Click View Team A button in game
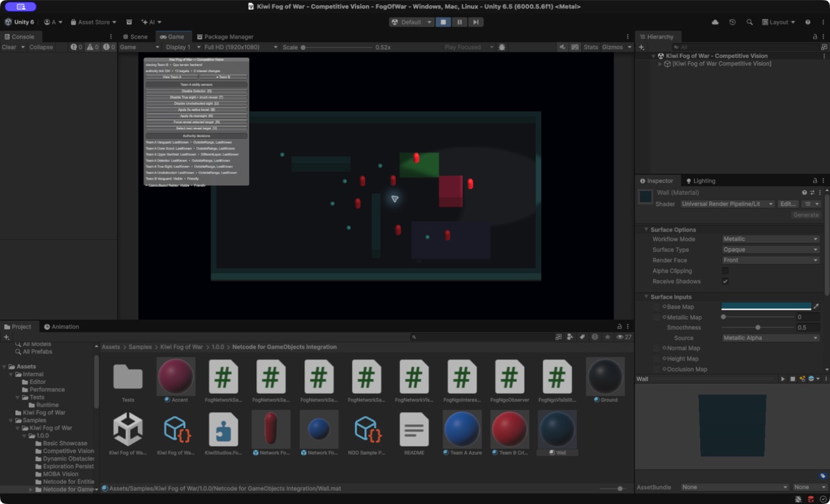Viewport: 830px width, 504px height. [x=171, y=77]
